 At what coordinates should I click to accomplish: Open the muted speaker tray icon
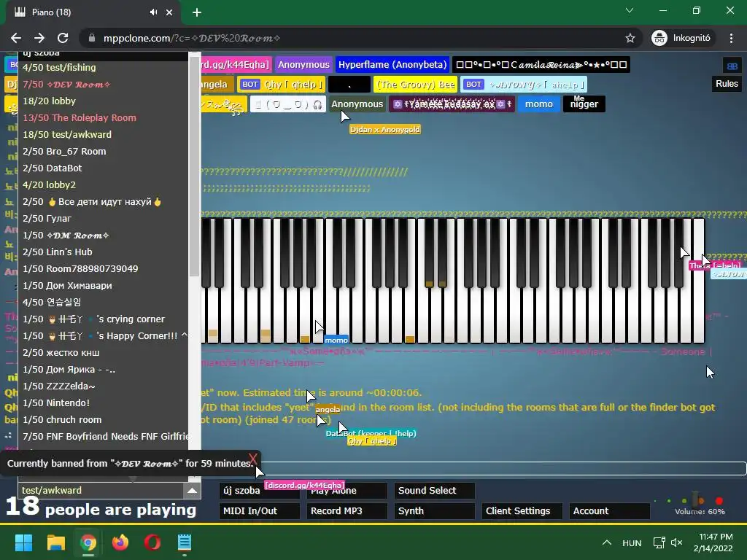(x=676, y=542)
